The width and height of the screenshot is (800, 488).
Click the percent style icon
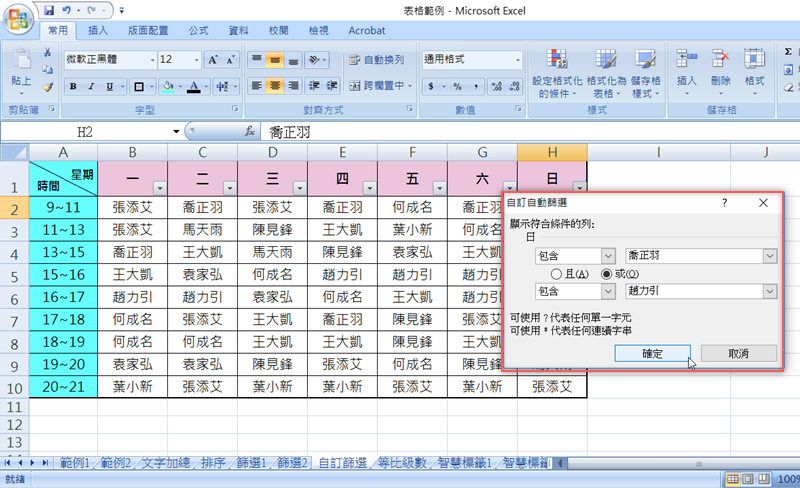[x=456, y=87]
